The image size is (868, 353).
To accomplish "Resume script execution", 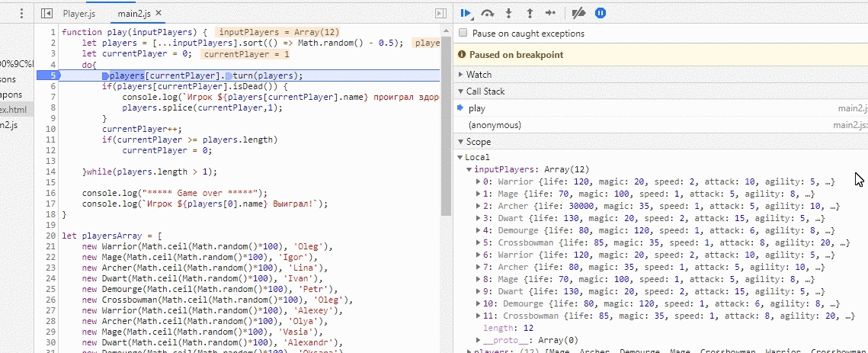I will tap(465, 13).
